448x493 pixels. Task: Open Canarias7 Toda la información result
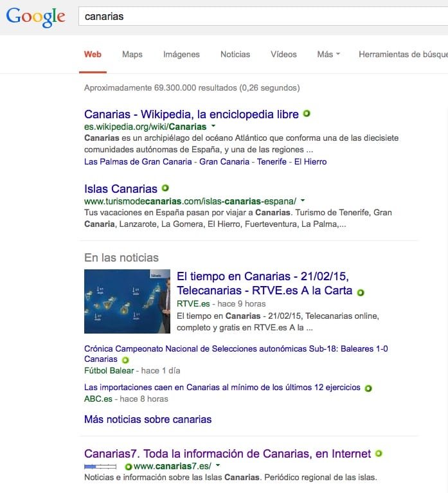228,454
